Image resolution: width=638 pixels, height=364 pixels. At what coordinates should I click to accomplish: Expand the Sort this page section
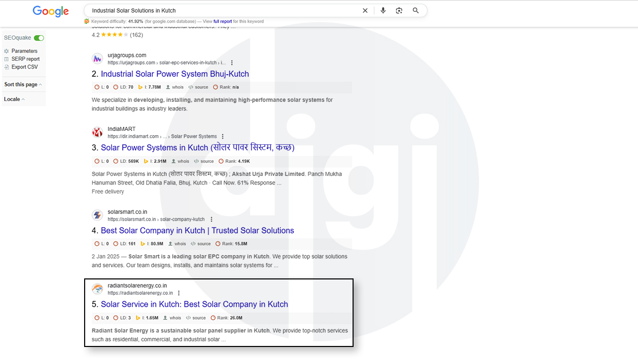pyautogui.click(x=23, y=85)
